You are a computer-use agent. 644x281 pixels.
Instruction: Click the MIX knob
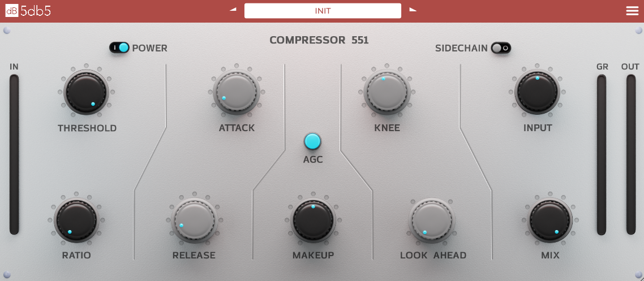[550, 221]
